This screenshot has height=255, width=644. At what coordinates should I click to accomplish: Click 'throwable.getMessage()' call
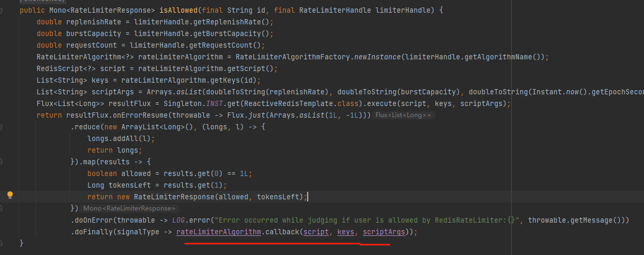(575, 220)
